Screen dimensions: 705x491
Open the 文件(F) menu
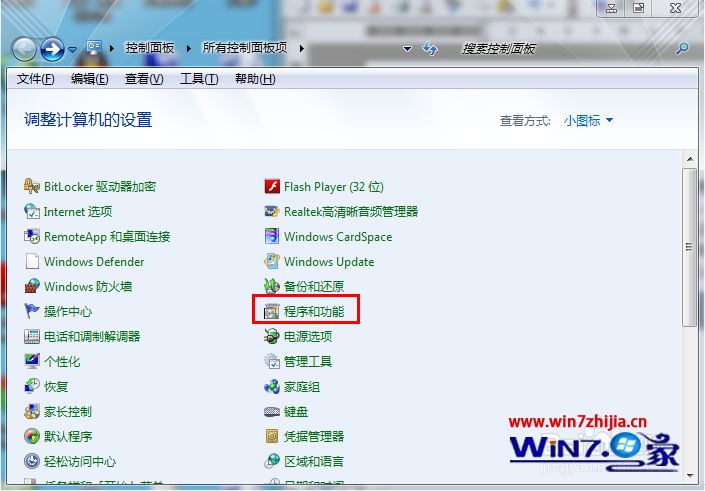click(36, 79)
